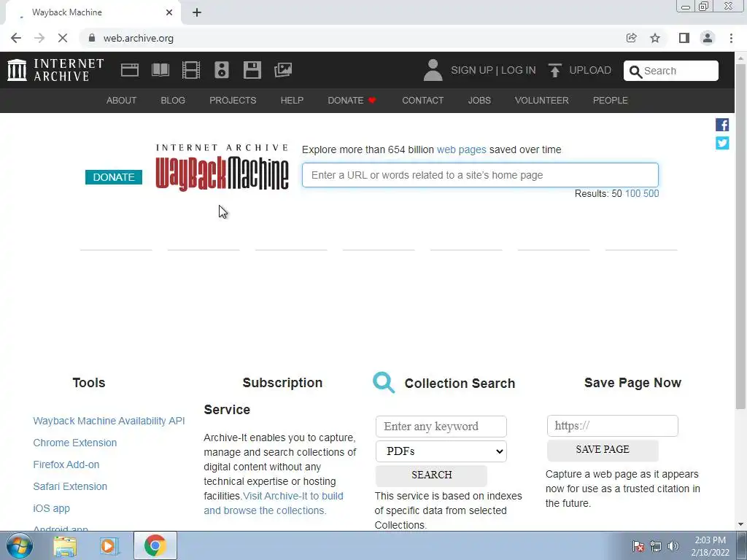Image resolution: width=747 pixels, height=560 pixels.
Task: Open the iOS app link
Action: [52, 508]
